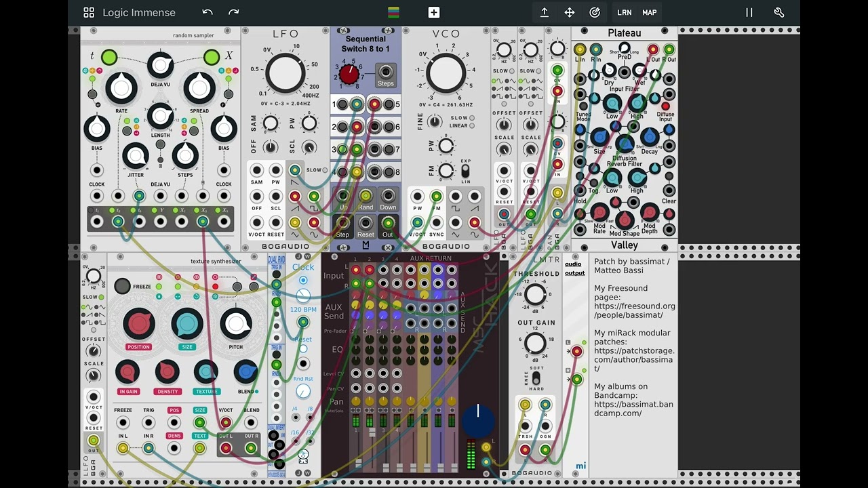The width and height of the screenshot is (868, 488).
Task: Click Plateau Size knob
Action: [x=600, y=138]
